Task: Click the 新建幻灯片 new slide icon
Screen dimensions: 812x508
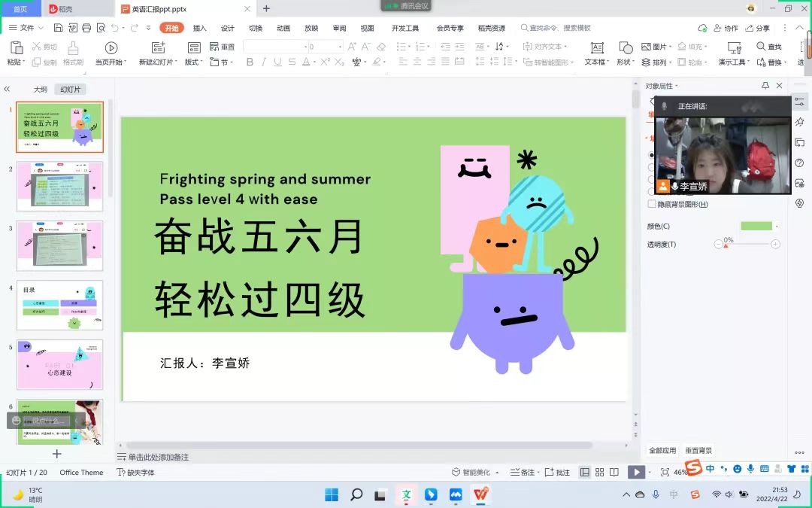Action: (x=158, y=47)
